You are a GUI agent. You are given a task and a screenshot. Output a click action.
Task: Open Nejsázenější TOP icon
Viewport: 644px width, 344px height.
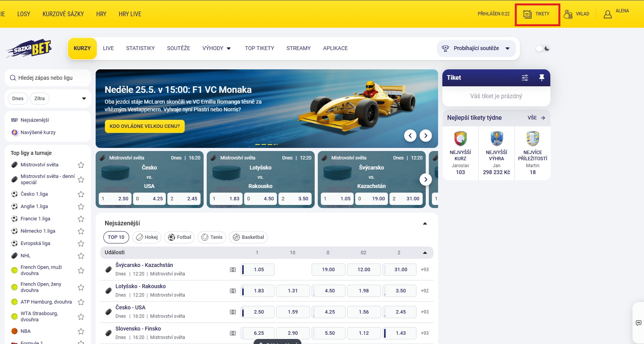(15, 120)
